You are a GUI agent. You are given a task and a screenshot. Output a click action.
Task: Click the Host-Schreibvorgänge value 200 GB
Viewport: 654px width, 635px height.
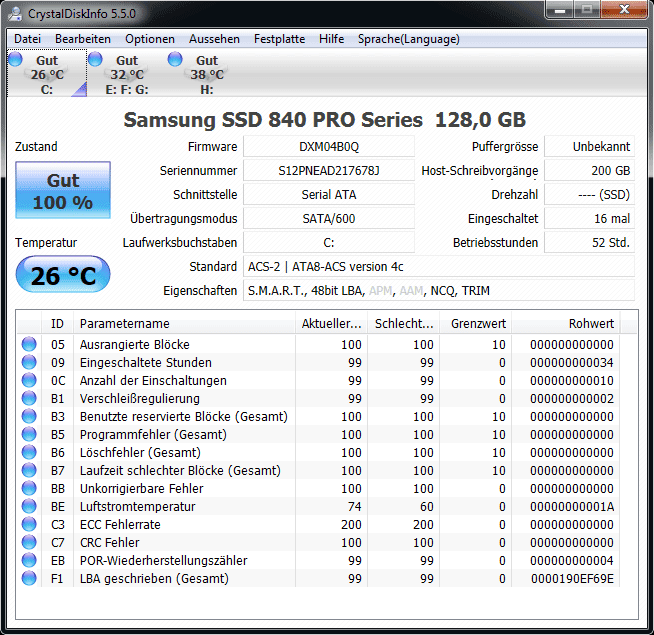pos(589,171)
